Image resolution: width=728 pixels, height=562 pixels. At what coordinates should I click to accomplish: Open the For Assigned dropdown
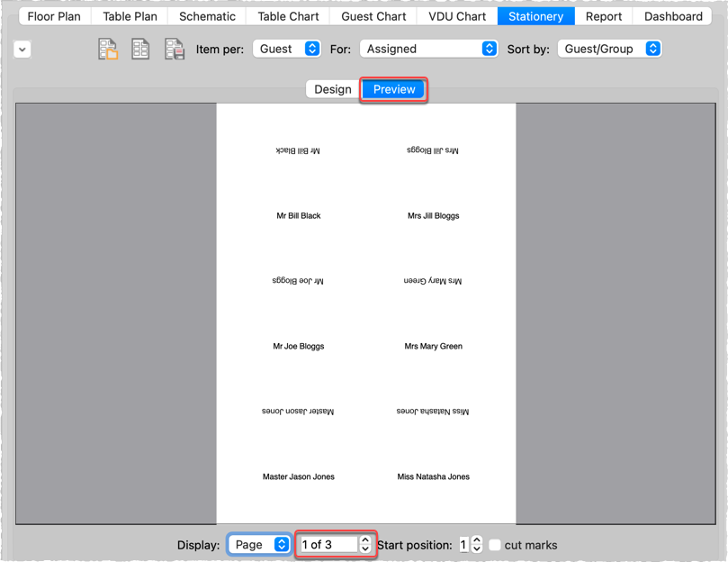click(x=428, y=49)
